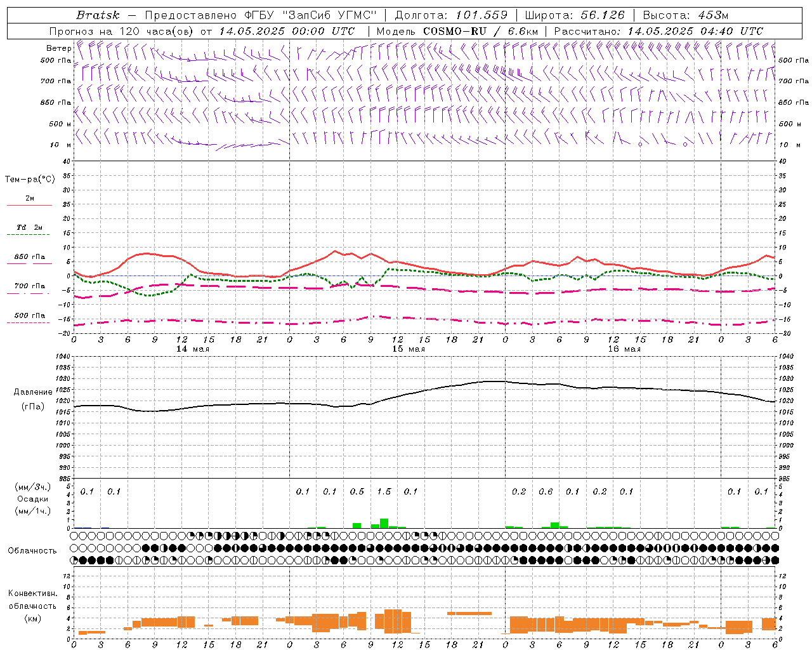Click the 'Ветер' wind panel label
The width and height of the screenshot is (812, 650).
point(58,48)
